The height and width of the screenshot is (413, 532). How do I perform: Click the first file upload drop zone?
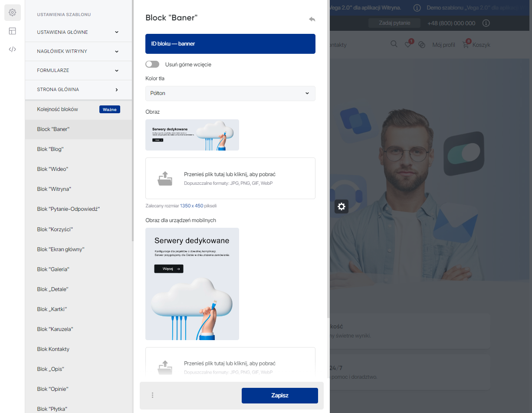(230, 178)
